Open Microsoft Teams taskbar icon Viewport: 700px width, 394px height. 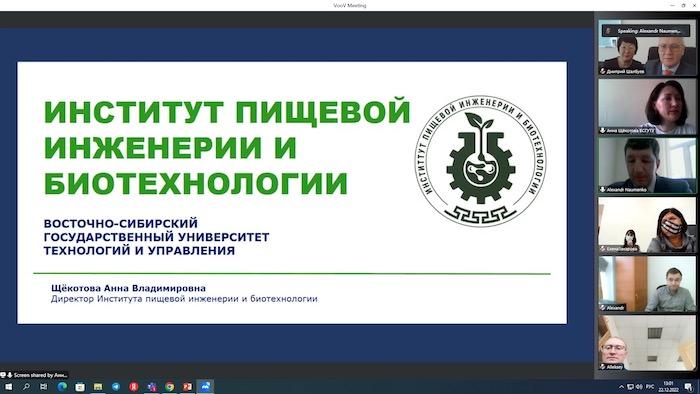[151, 387]
